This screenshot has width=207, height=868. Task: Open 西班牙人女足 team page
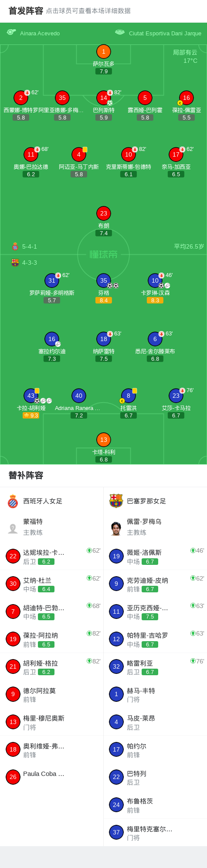(52, 501)
